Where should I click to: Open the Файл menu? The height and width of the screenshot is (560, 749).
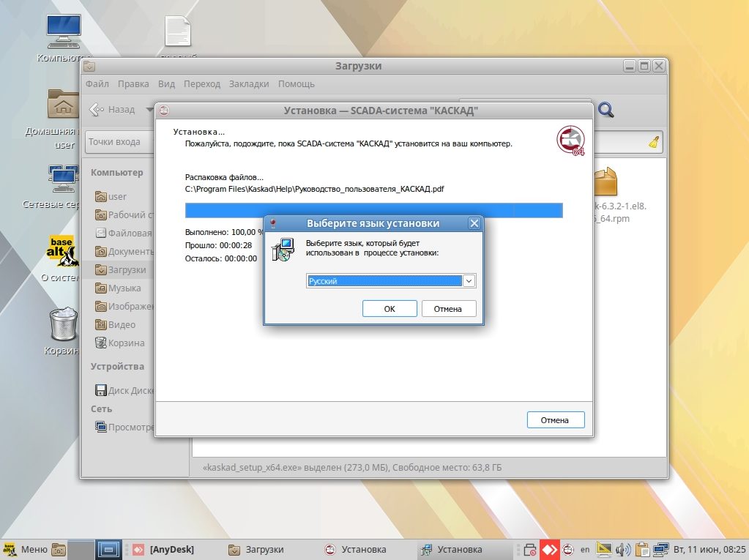click(97, 84)
